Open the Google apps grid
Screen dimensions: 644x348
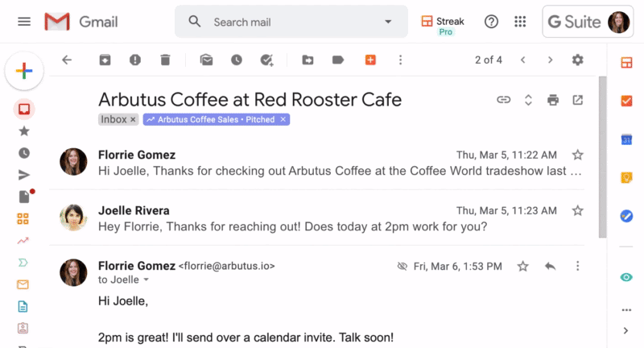click(520, 22)
